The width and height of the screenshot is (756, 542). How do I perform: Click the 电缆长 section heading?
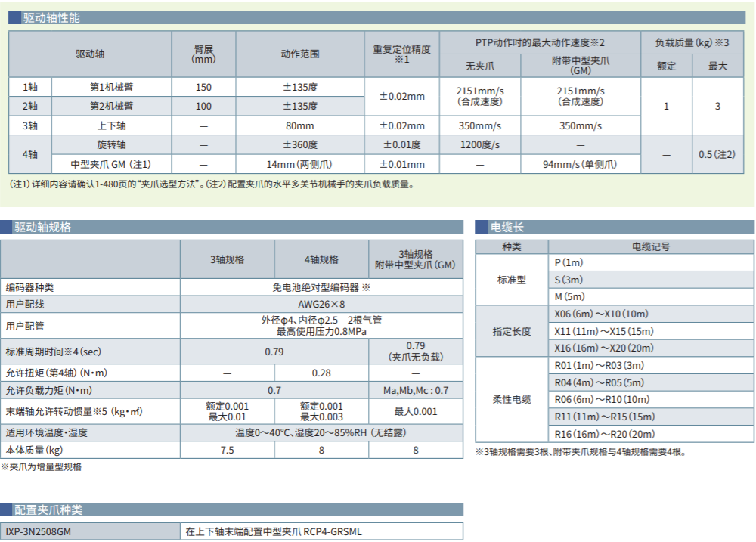point(507,227)
